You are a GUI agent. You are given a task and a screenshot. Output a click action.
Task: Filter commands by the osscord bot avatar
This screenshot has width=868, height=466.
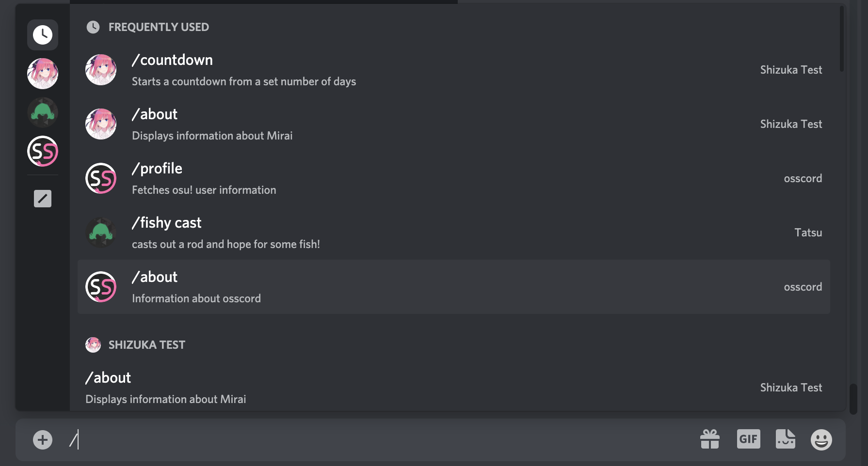click(x=42, y=151)
